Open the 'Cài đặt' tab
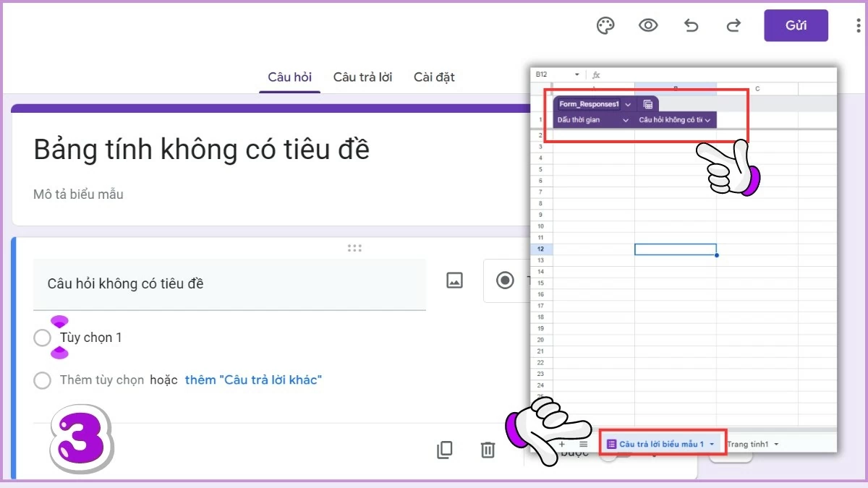Screen dimensions: 868x488 pos(434,77)
